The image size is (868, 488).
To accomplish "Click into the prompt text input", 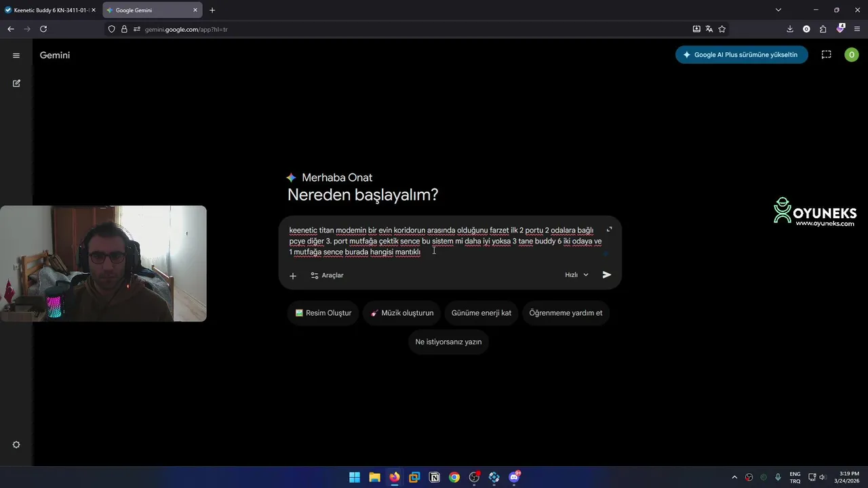I will pyautogui.click(x=445, y=241).
